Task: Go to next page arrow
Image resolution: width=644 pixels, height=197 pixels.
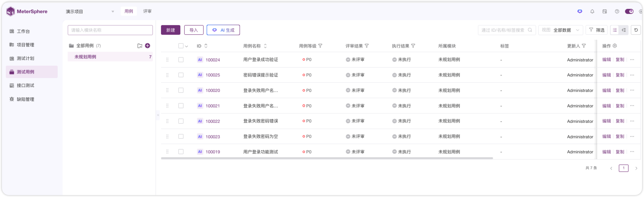Action: [636, 168]
